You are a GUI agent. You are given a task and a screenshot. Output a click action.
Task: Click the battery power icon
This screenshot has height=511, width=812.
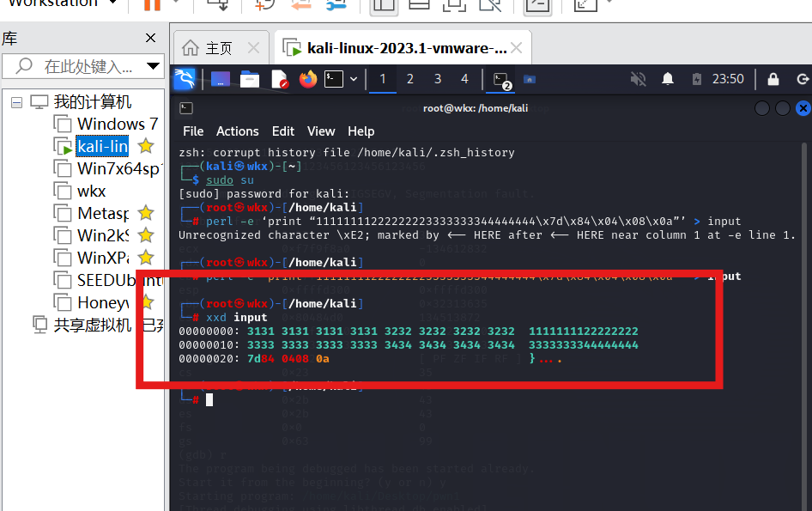696,79
